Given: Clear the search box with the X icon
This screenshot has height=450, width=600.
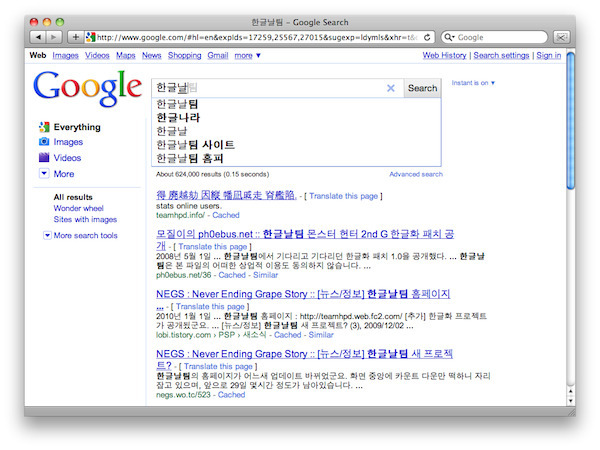Looking at the screenshot, I should [391, 88].
